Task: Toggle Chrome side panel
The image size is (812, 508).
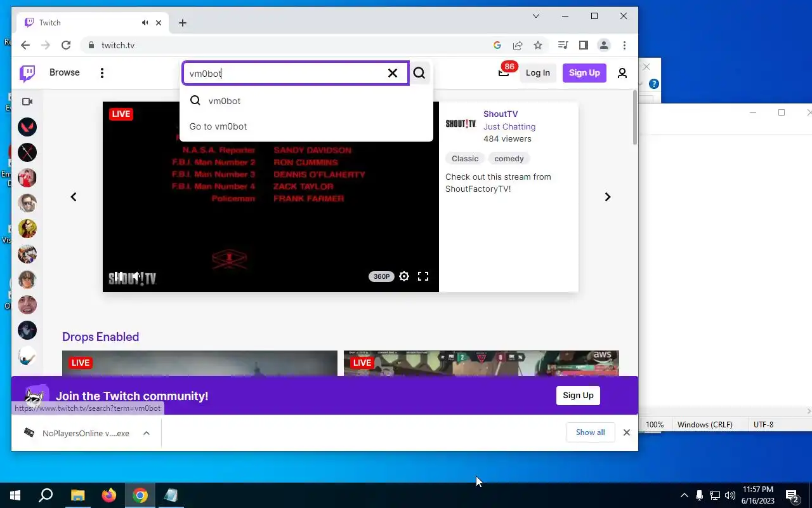Action: [x=584, y=45]
